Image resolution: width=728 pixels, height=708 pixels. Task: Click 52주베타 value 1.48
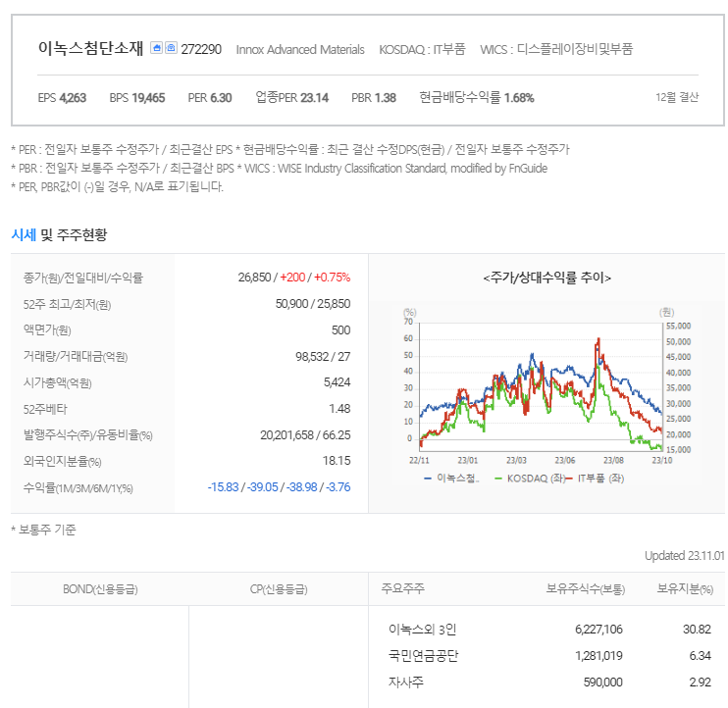click(x=339, y=409)
